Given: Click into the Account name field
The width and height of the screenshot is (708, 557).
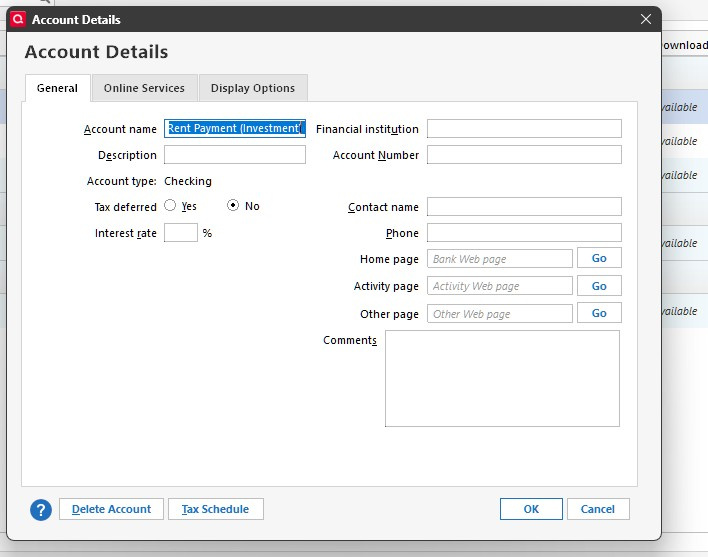Looking at the screenshot, I should (x=234, y=128).
